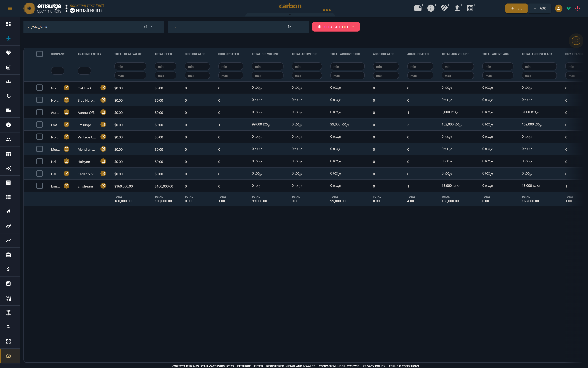The image size is (588, 368).
Task: Select the airplane icon in sidebar
Action: click(x=9, y=38)
